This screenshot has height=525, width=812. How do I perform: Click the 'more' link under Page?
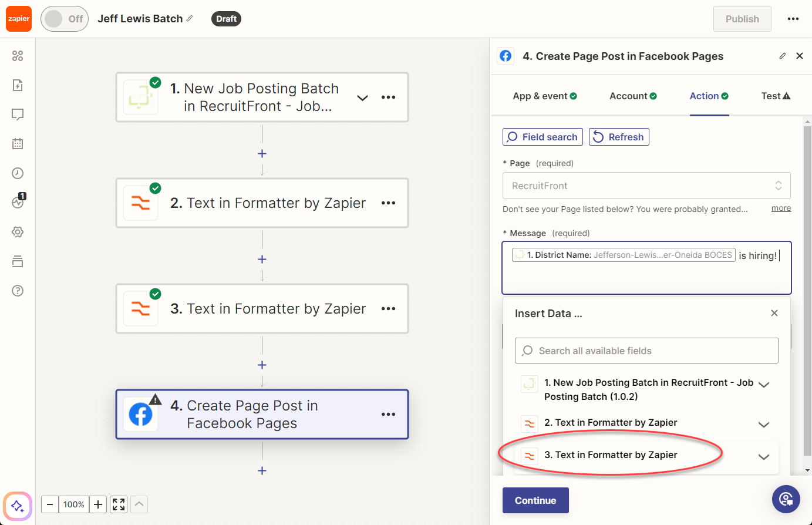pos(781,208)
